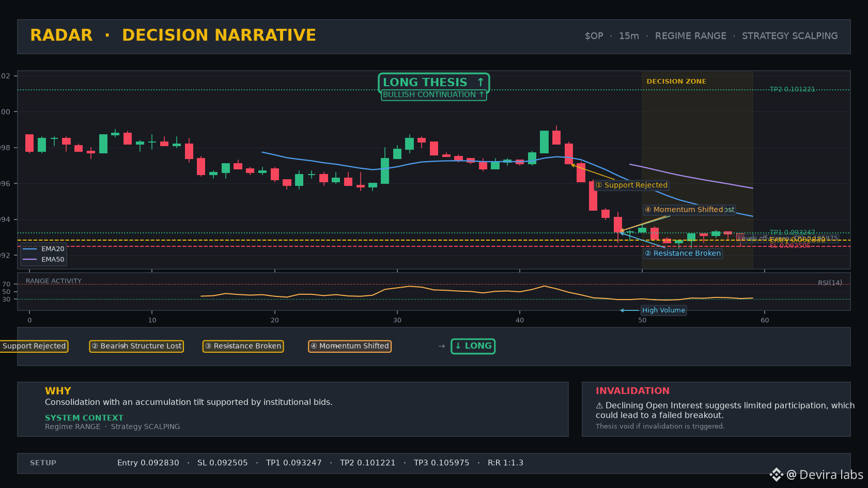
Task: Click TP2 0.101221 in the setup bar
Action: [x=368, y=463]
